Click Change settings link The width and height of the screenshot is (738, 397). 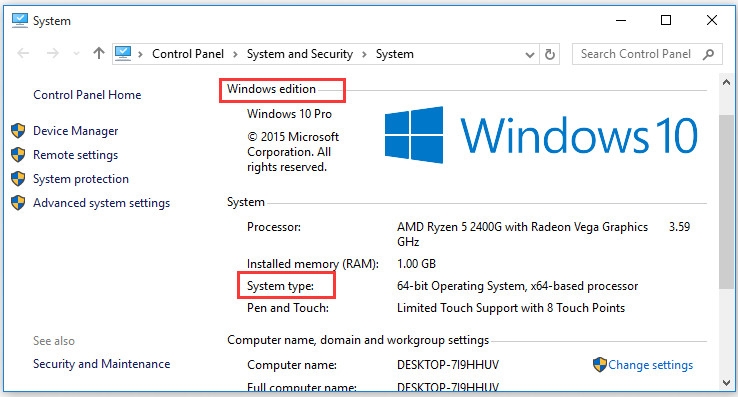coord(650,365)
